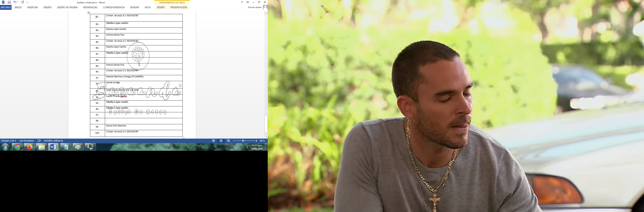Image resolution: width=644 pixels, height=212 pixels.
Task: Click the Word taskbar button
Action: (53, 147)
